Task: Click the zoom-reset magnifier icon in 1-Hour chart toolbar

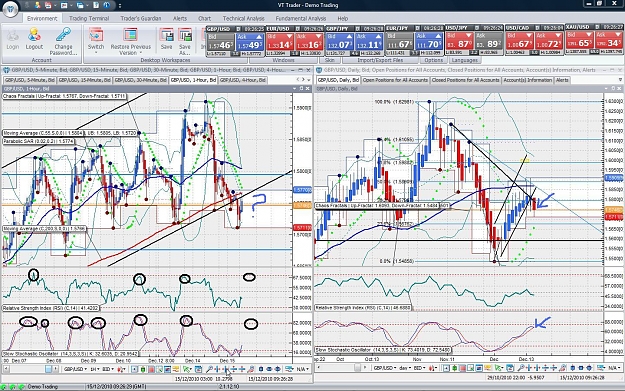Action: (251, 369)
